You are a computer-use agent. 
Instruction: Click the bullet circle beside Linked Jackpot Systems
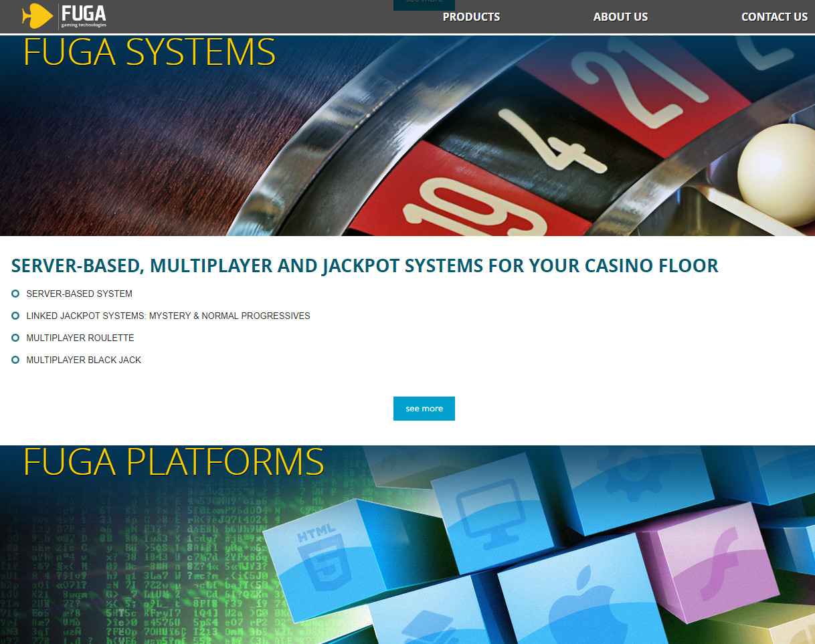[15, 316]
